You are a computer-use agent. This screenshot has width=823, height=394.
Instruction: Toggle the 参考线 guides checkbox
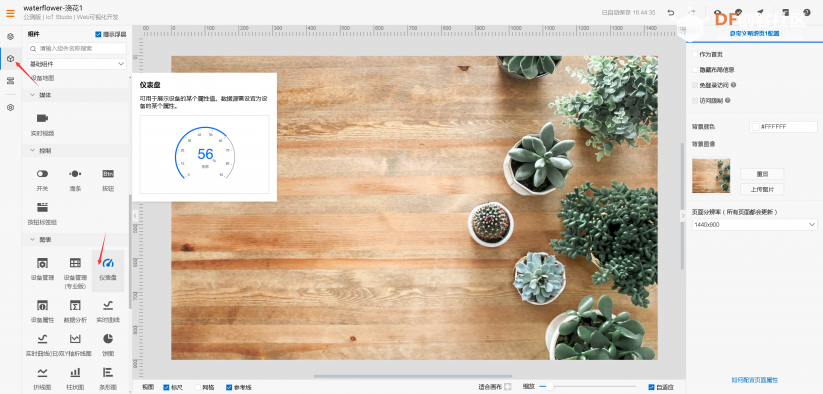coord(229,387)
